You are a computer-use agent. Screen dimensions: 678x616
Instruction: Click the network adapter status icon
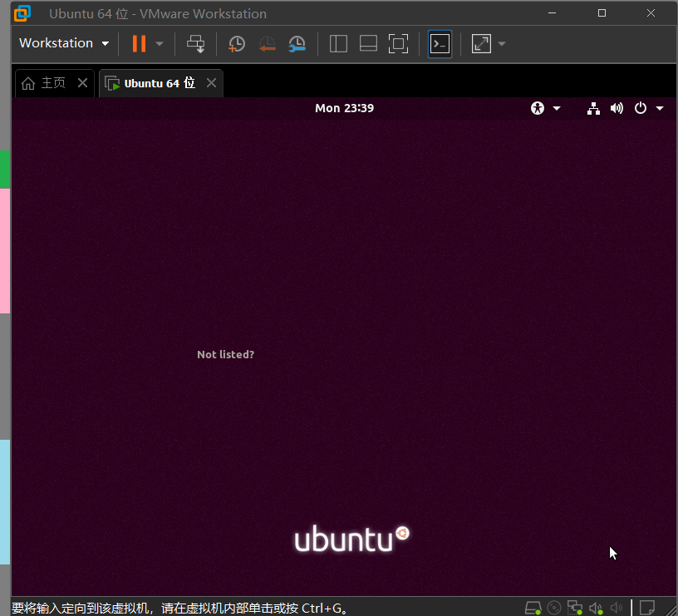tap(575, 608)
